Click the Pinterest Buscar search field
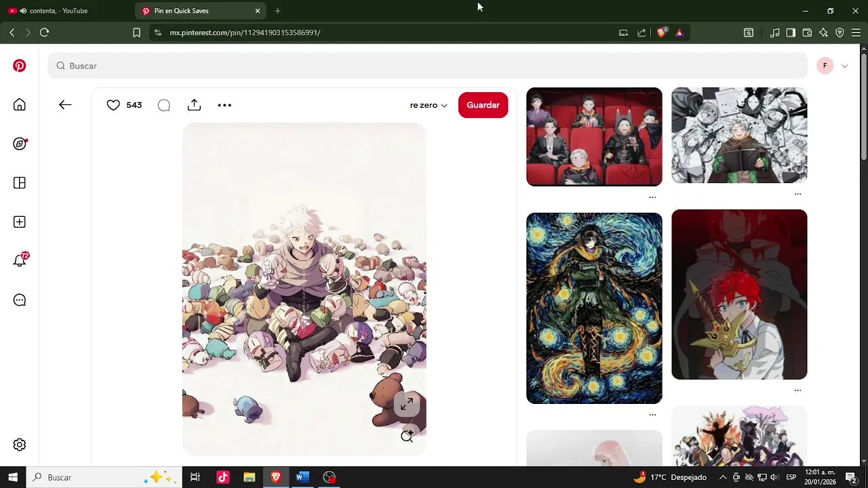The image size is (868, 488). point(428,66)
